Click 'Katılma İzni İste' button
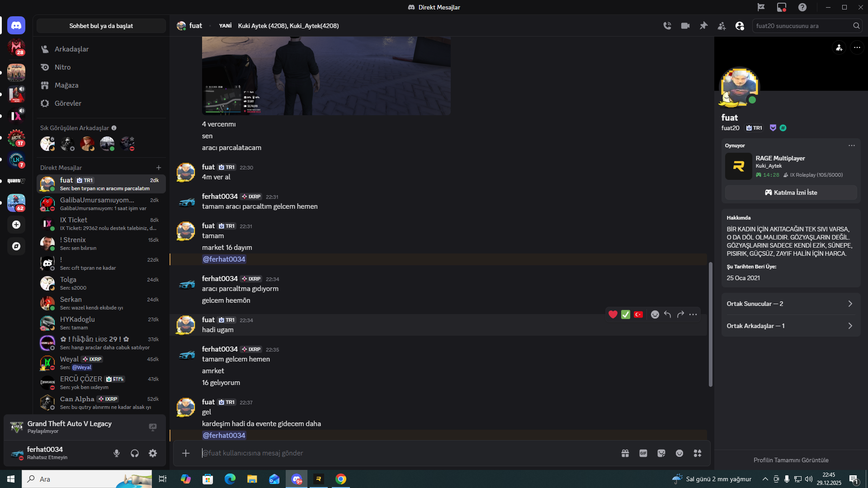Screen dimensions: 868x488 tap(791, 192)
